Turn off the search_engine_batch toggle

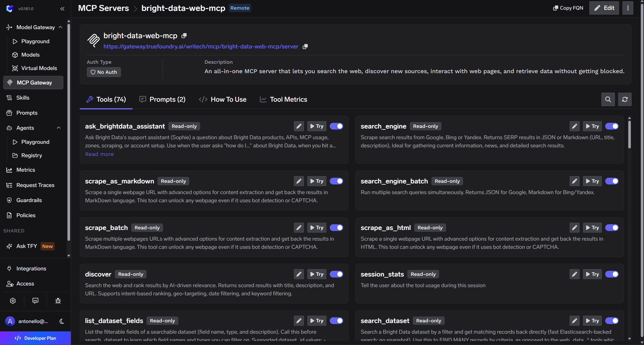[612, 181]
